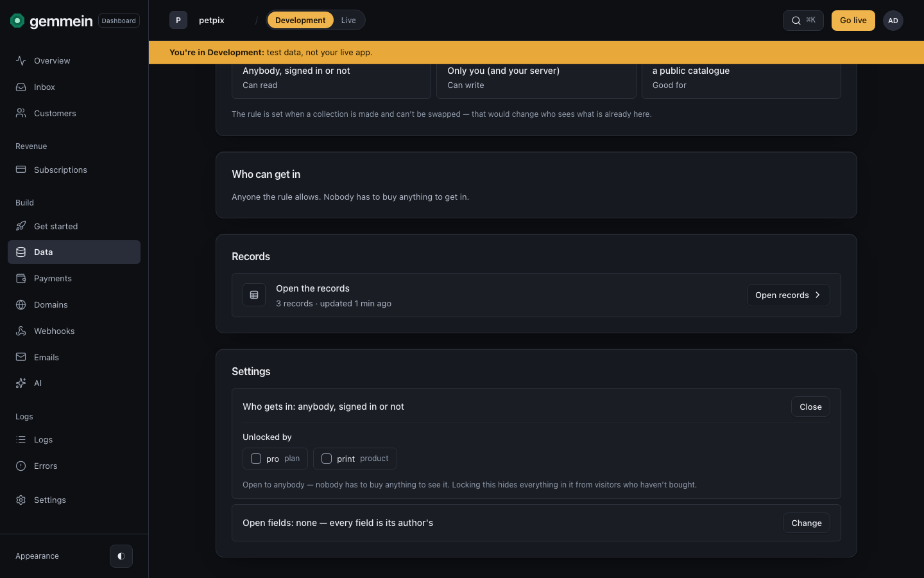Click the "Unlocked by" label

[267, 437]
